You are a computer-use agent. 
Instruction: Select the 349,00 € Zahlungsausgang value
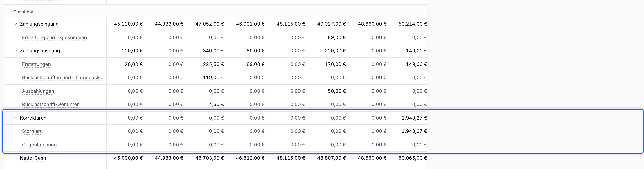point(213,51)
